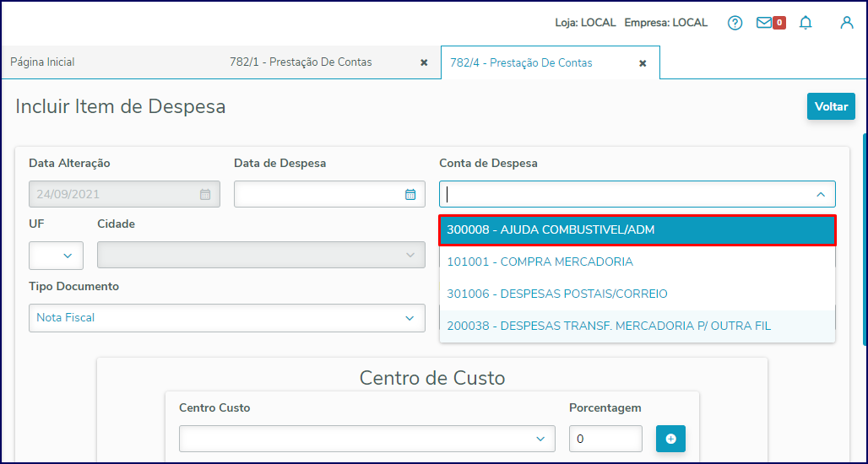Open the UF dropdown
The image size is (868, 464).
(x=56, y=256)
